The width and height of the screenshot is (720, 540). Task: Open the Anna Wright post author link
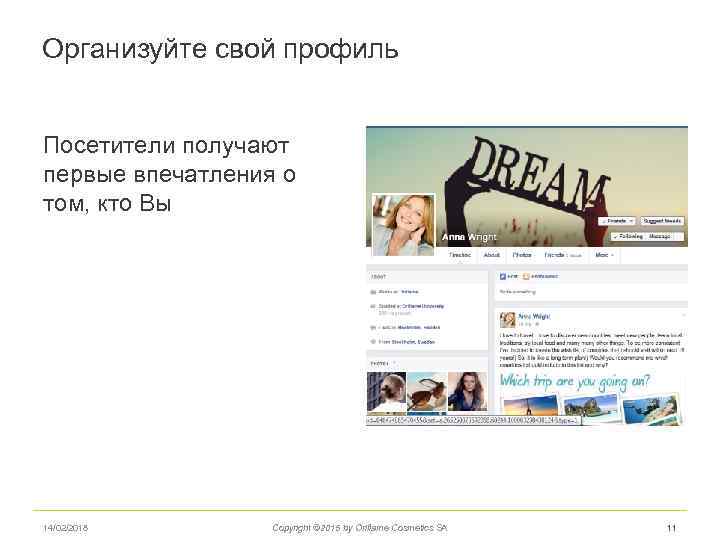(534, 316)
